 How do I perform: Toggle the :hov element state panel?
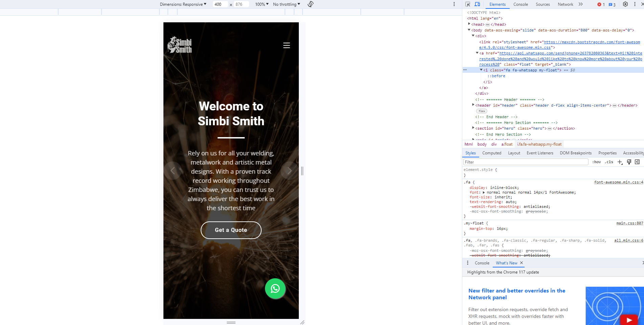pos(596,162)
